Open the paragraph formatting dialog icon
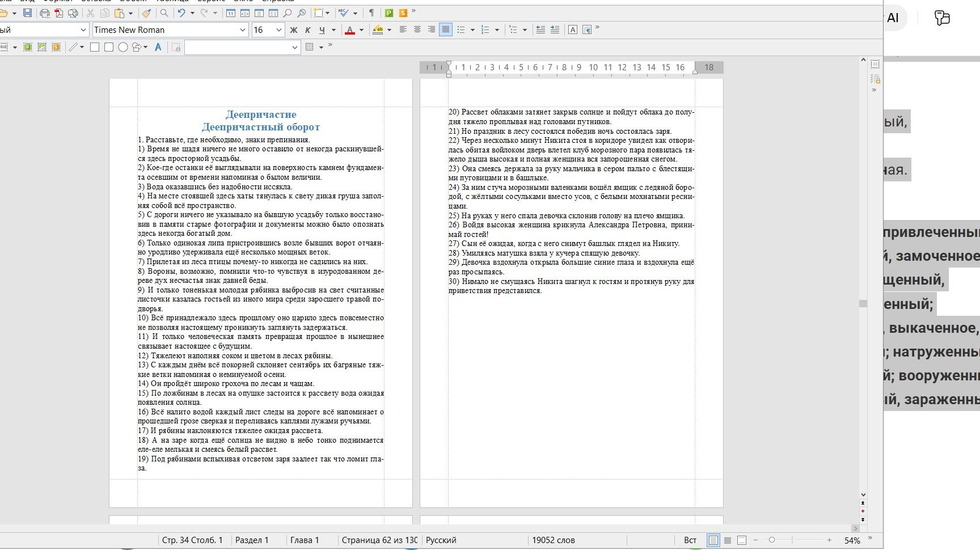 [587, 29]
